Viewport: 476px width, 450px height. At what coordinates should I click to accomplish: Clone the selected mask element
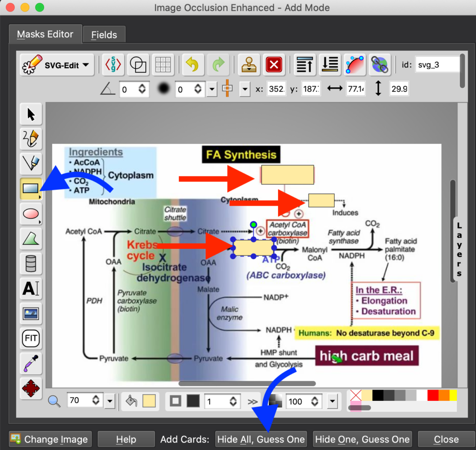coord(249,65)
